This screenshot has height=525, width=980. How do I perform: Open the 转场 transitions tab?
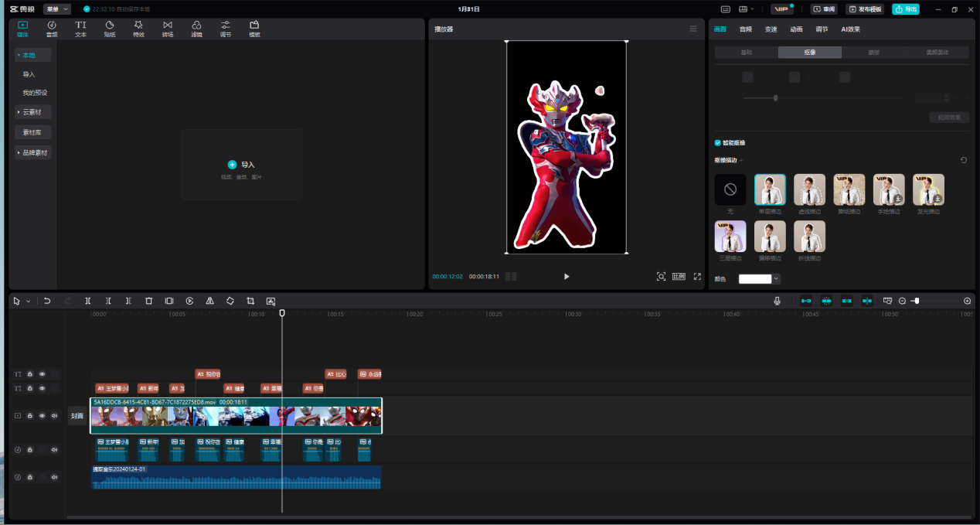click(x=168, y=29)
